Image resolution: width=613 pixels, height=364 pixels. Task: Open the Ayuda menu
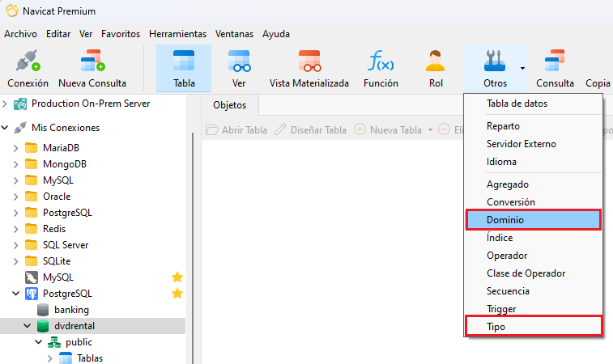click(276, 34)
